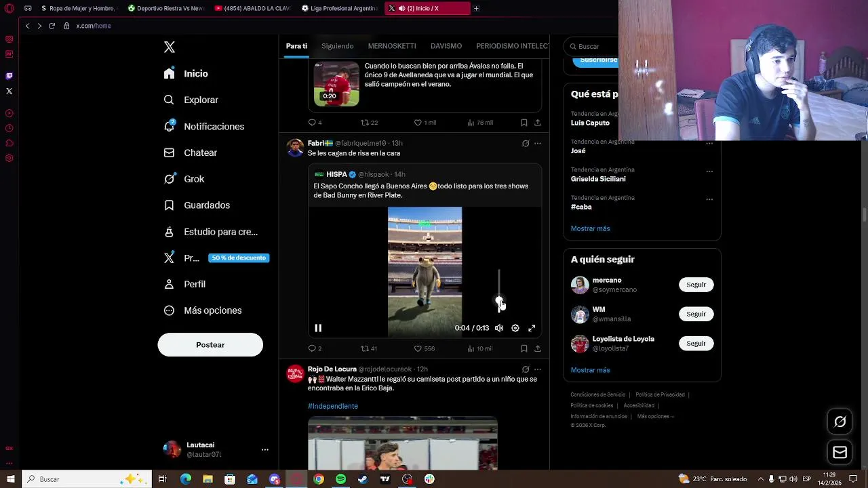Image resolution: width=868 pixels, height=488 pixels.
Task: Reply to Ávalos post with 4 replies
Action: point(315,123)
